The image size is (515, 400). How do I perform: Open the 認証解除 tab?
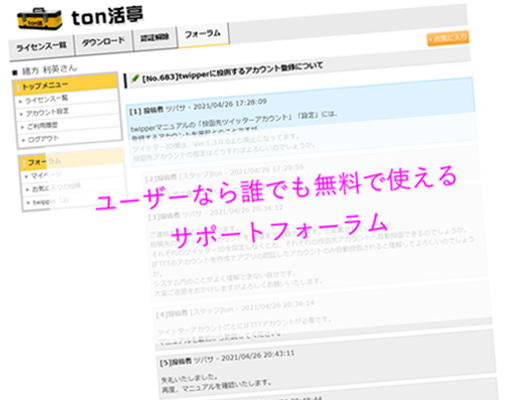click(155, 38)
